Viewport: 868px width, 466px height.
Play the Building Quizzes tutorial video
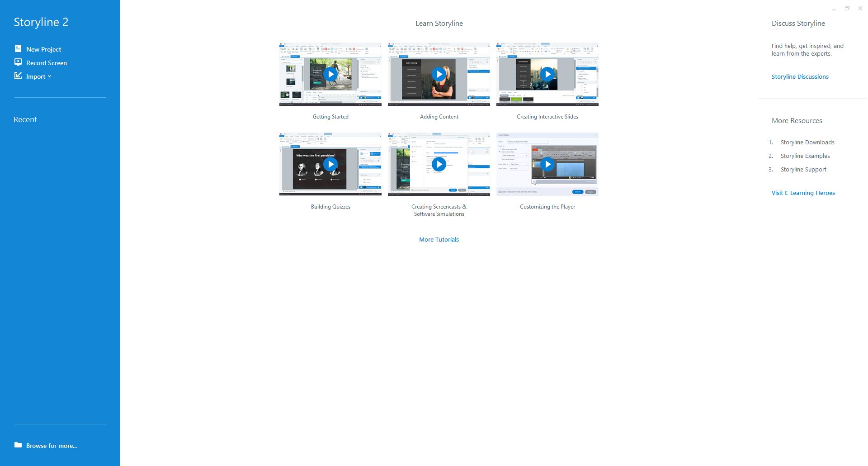tap(330, 164)
